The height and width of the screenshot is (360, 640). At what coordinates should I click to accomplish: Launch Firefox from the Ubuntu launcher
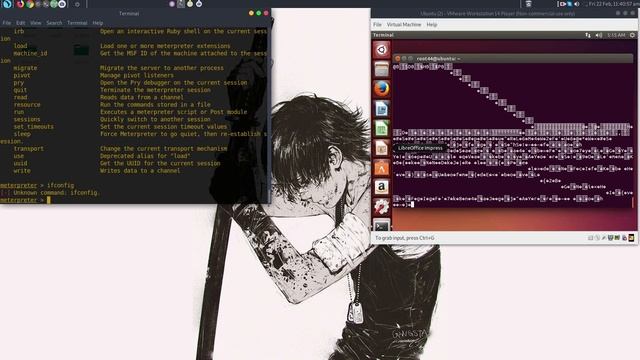pos(381,89)
